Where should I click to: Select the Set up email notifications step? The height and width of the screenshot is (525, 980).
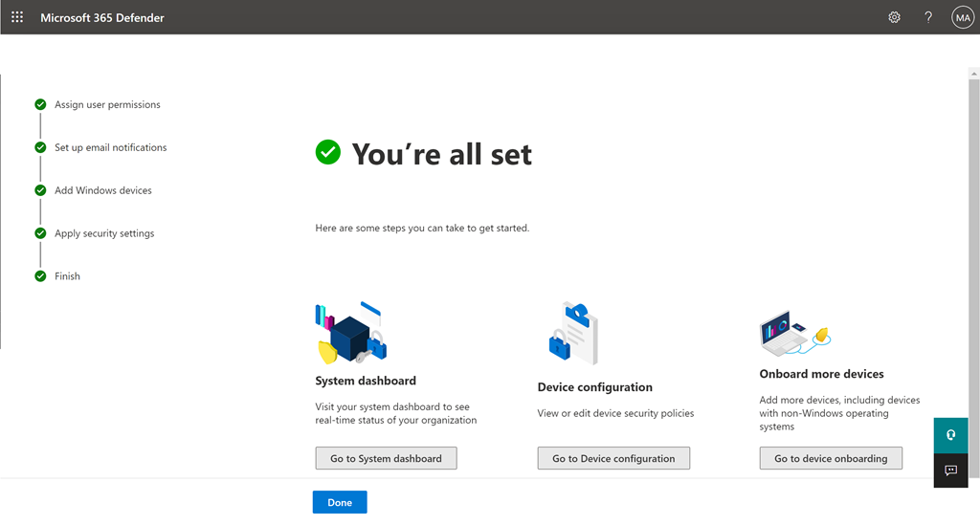pos(110,148)
